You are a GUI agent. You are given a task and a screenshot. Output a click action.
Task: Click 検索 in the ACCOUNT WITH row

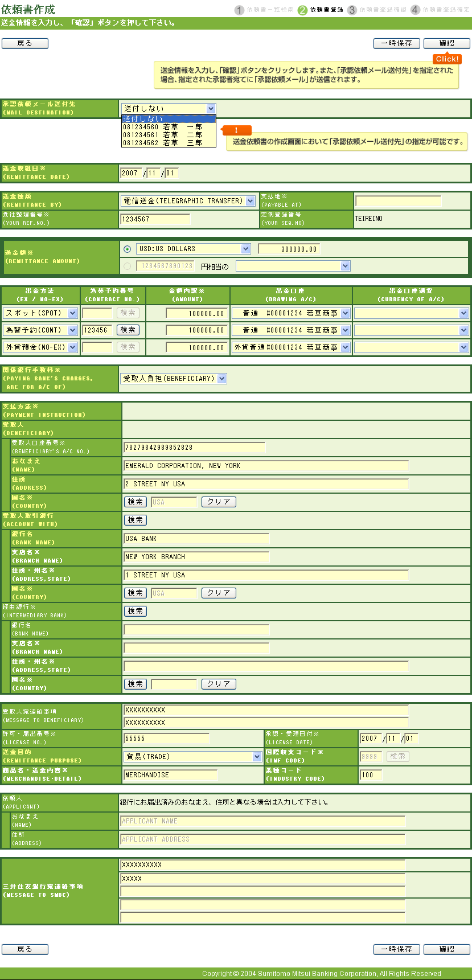pos(136,520)
